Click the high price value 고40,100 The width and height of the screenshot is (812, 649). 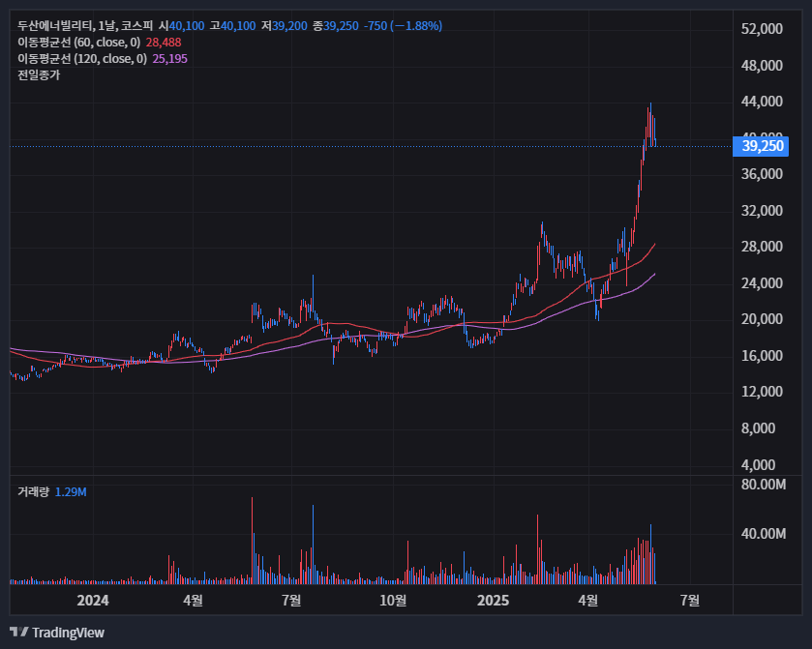pos(232,26)
